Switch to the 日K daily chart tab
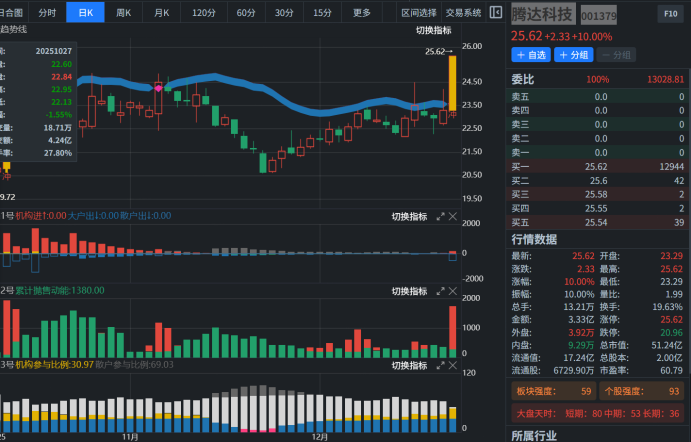 tap(86, 13)
